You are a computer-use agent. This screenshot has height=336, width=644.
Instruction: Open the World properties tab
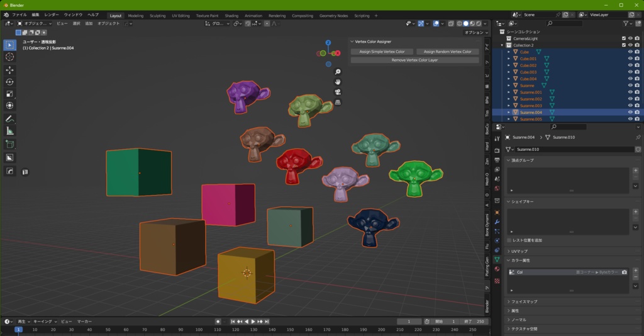coord(497,189)
